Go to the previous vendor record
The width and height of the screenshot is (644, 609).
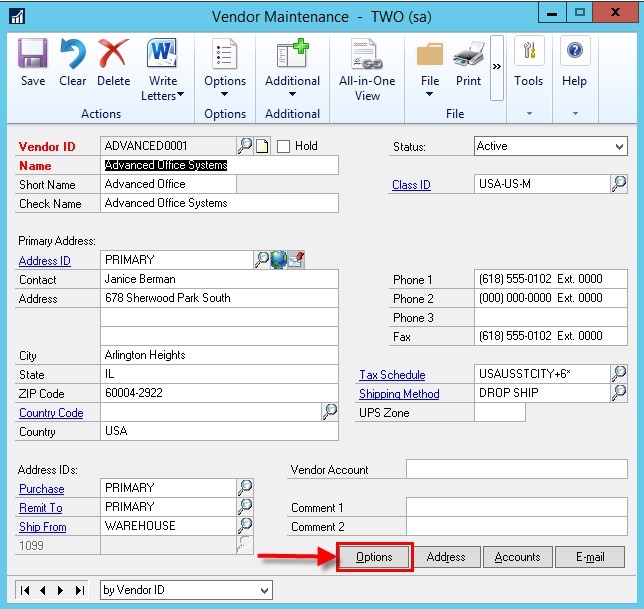tap(43, 591)
